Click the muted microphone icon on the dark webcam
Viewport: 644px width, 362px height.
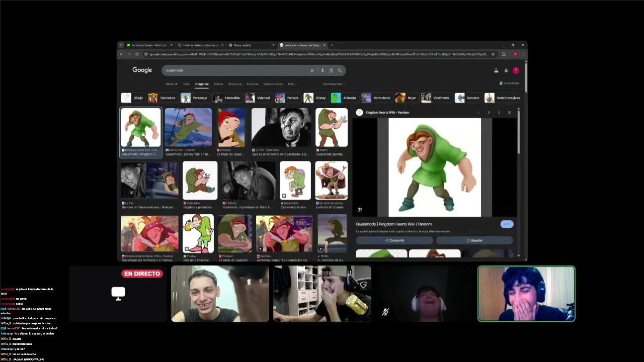coord(385,312)
